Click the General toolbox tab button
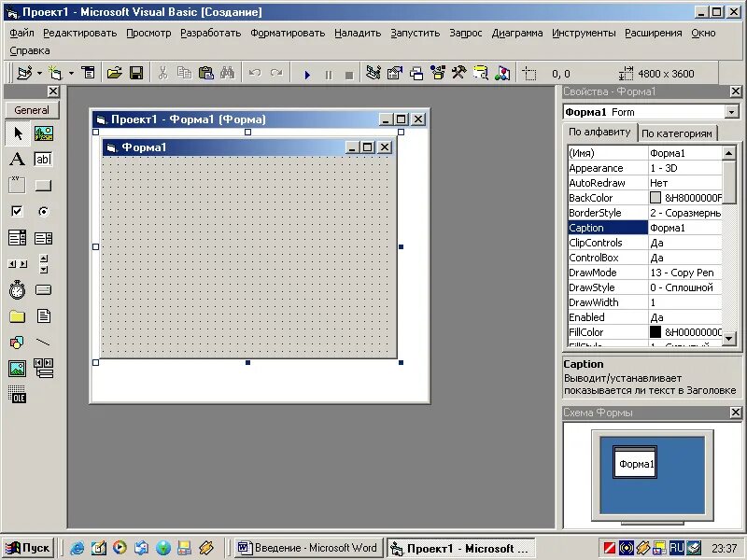Viewport: 747px width, 560px height. 32,110
